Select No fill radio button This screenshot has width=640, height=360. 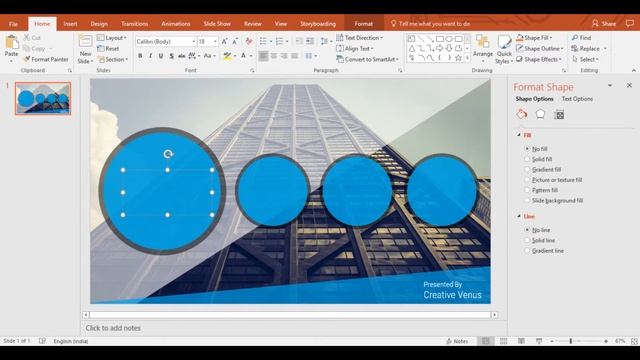pos(527,149)
